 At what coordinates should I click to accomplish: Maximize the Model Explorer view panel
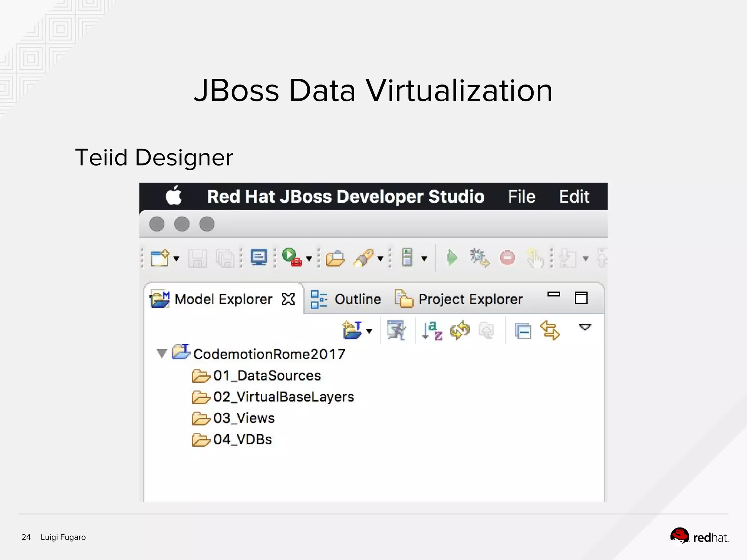pyautogui.click(x=581, y=298)
